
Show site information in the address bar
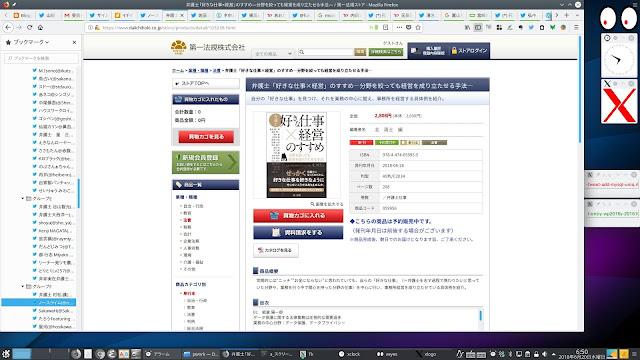[x=90, y=27]
